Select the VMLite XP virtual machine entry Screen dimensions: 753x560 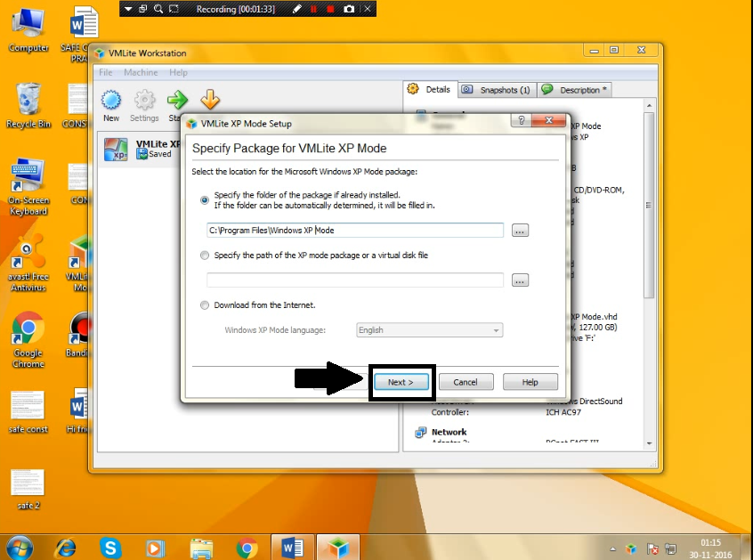[142, 148]
